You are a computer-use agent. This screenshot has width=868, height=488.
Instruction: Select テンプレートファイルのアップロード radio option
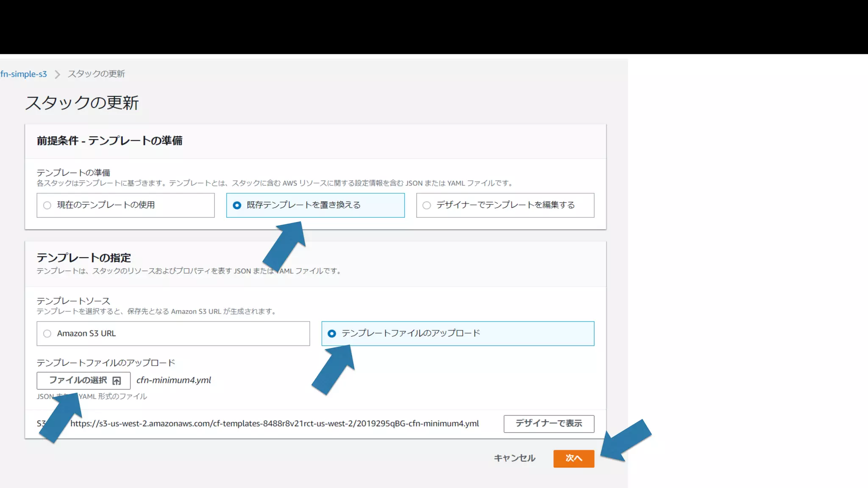pyautogui.click(x=332, y=334)
